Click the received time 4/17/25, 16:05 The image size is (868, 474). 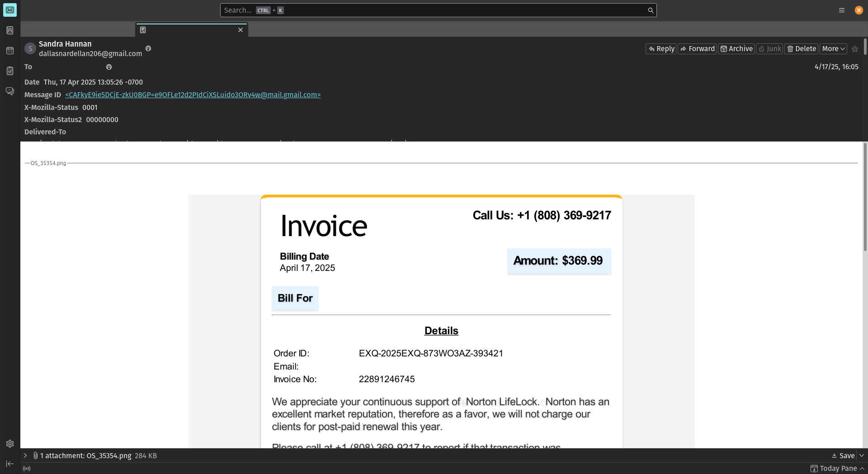(836, 67)
